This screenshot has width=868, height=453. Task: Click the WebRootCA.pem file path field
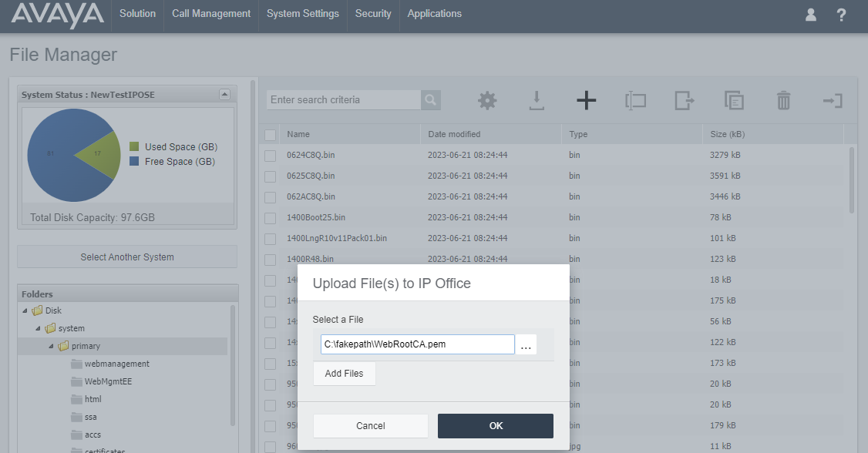coord(417,344)
